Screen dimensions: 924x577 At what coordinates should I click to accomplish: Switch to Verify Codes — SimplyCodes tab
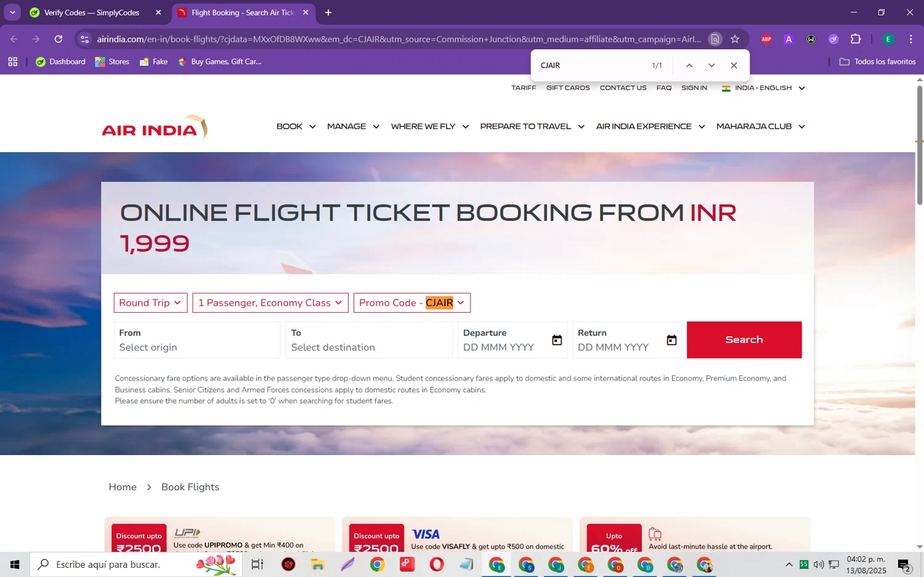92,12
